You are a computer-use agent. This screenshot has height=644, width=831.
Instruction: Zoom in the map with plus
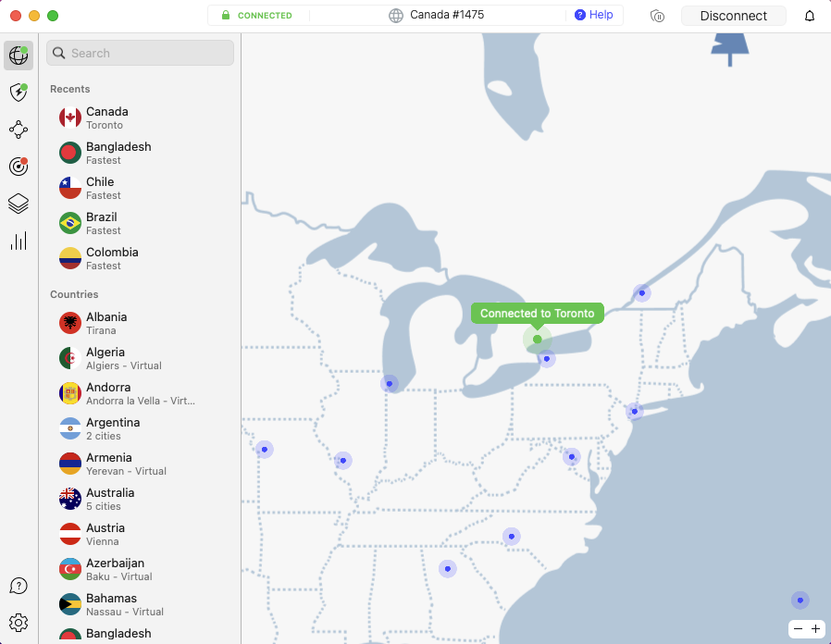(x=815, y=629)
